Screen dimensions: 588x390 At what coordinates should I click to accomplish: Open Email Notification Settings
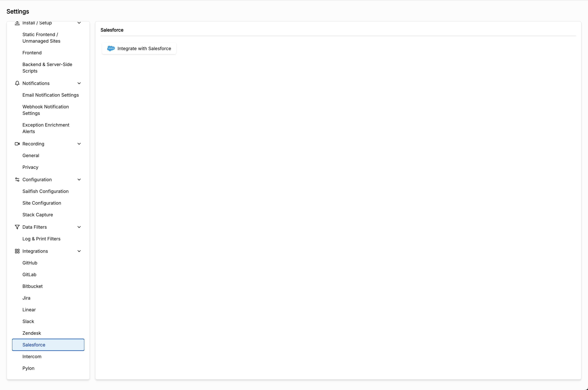[48, 95]
